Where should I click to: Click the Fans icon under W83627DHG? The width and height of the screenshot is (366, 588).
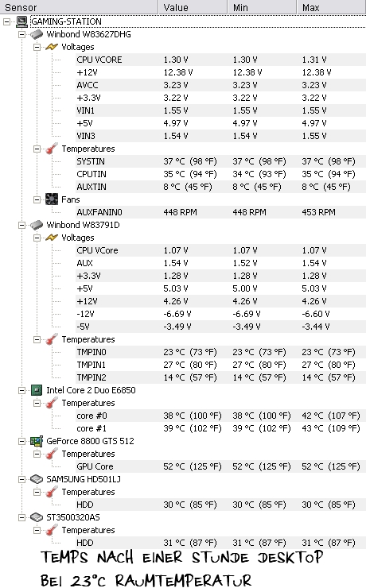(x=52, y=199)
